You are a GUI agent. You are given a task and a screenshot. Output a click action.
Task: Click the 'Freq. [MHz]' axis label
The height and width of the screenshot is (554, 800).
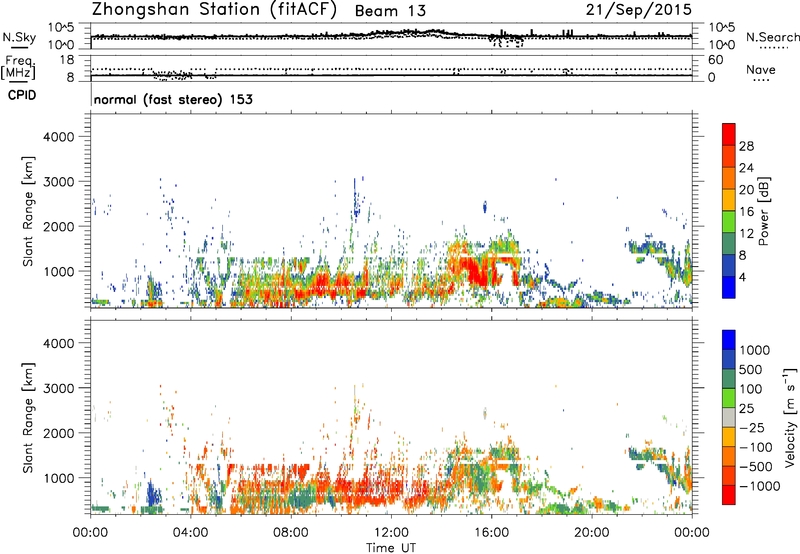tap(19, 67)
